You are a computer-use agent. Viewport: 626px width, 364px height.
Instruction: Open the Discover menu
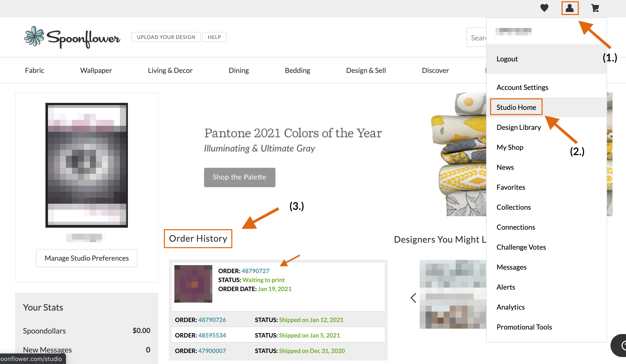(x=435, y=70)
